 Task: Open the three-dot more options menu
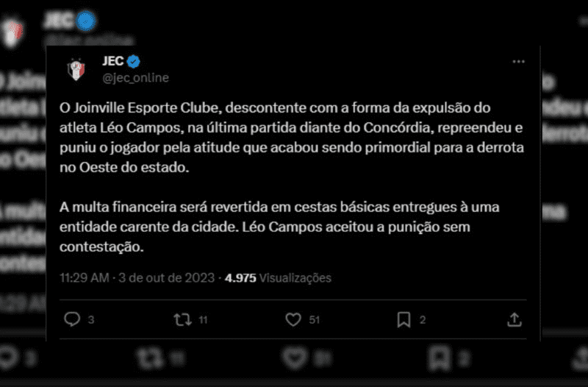[x=518, y=62]
